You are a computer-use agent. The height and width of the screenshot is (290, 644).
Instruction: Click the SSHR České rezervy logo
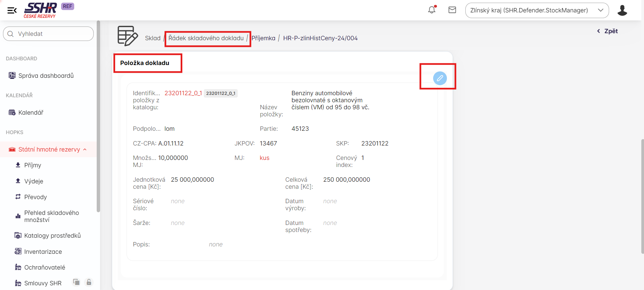click(x=40, y=10)
